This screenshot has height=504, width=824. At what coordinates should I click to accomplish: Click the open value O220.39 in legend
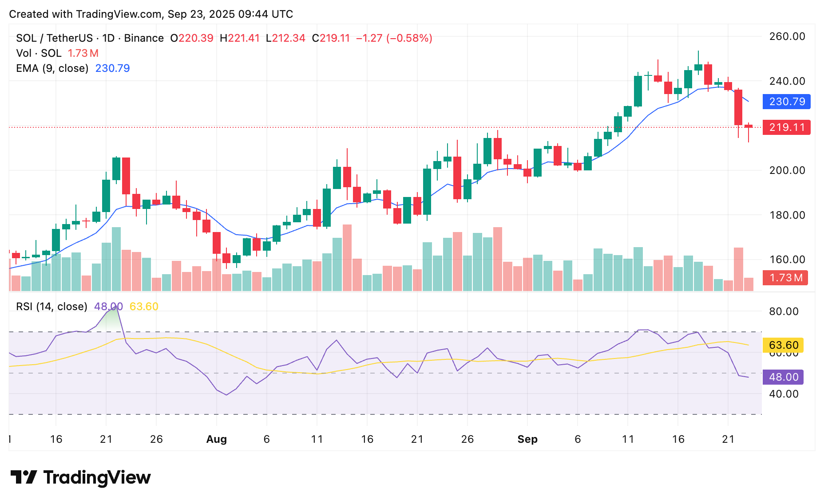(192, 38)
